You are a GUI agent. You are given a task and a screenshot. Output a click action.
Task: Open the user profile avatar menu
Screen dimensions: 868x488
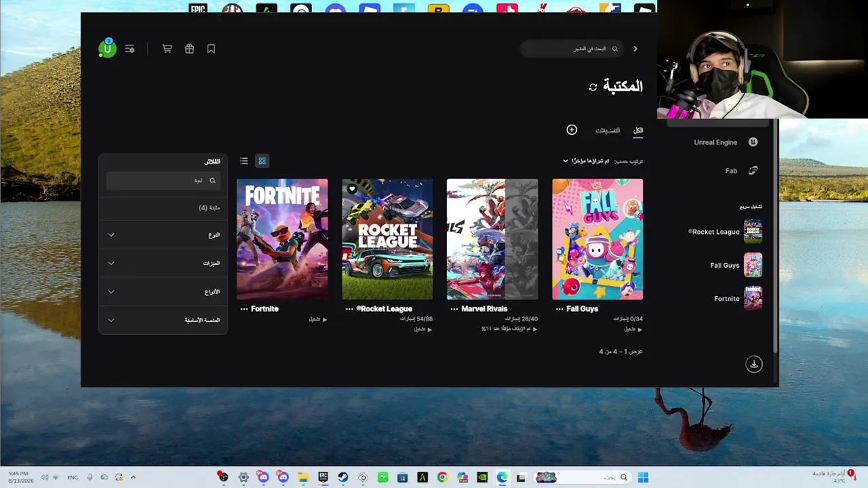(x=107, y=49)
